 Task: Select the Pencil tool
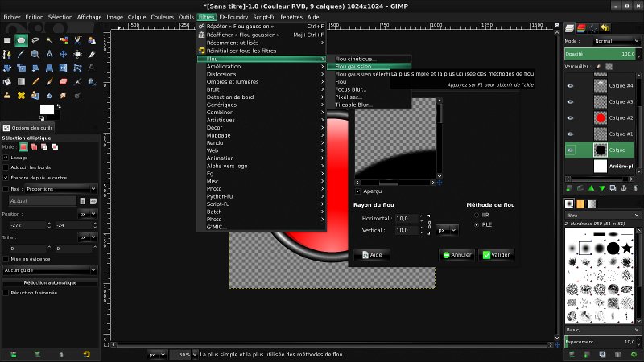(35, 82)
